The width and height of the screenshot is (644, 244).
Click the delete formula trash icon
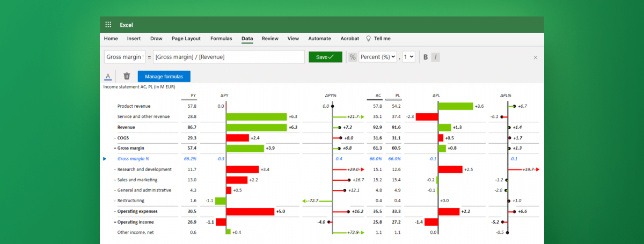tap(127, 76)
